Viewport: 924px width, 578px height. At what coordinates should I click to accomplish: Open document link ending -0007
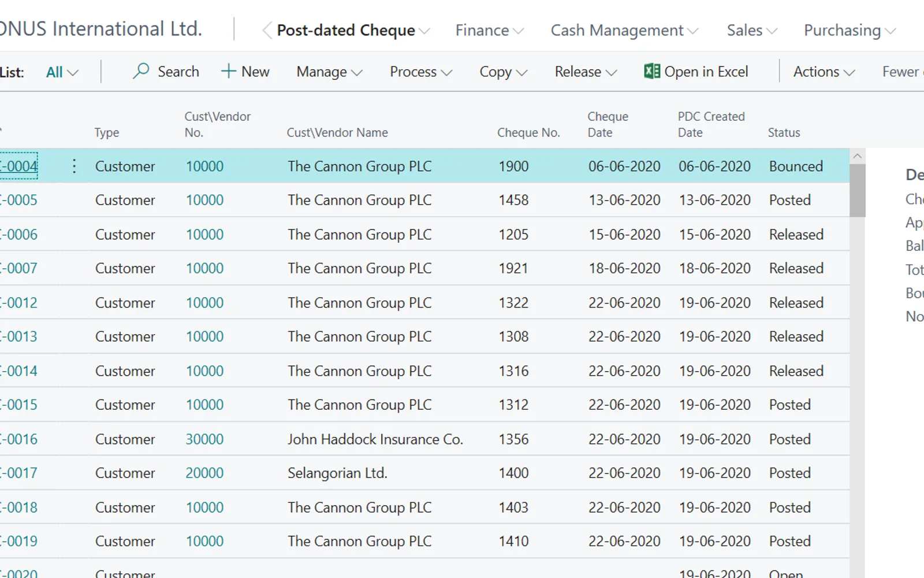click(x=18, y=268)
